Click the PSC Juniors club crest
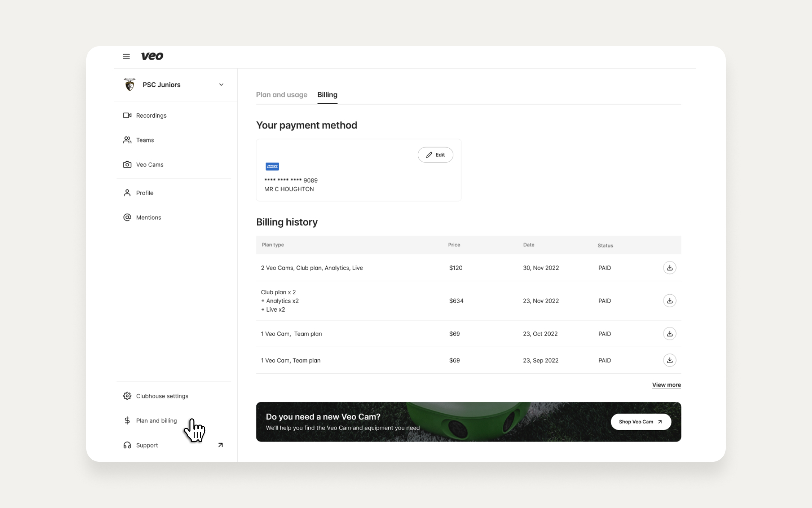812x508 pixels. point(129,85)
